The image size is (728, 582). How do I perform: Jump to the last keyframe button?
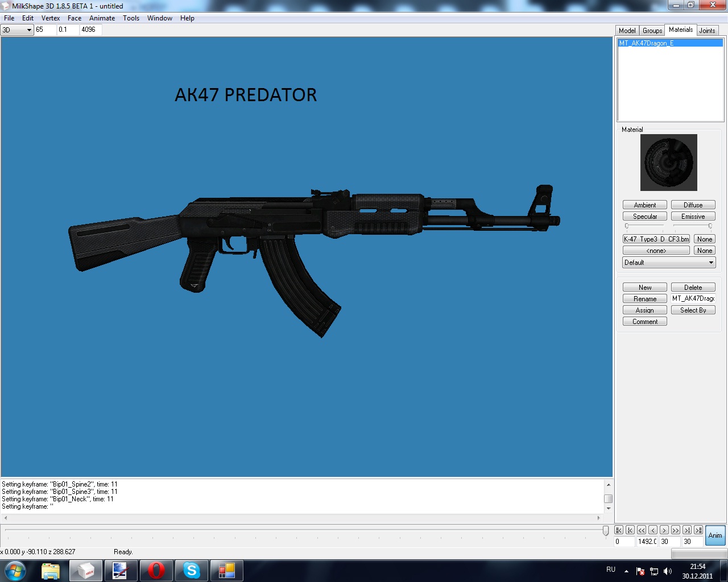point(698,530)
